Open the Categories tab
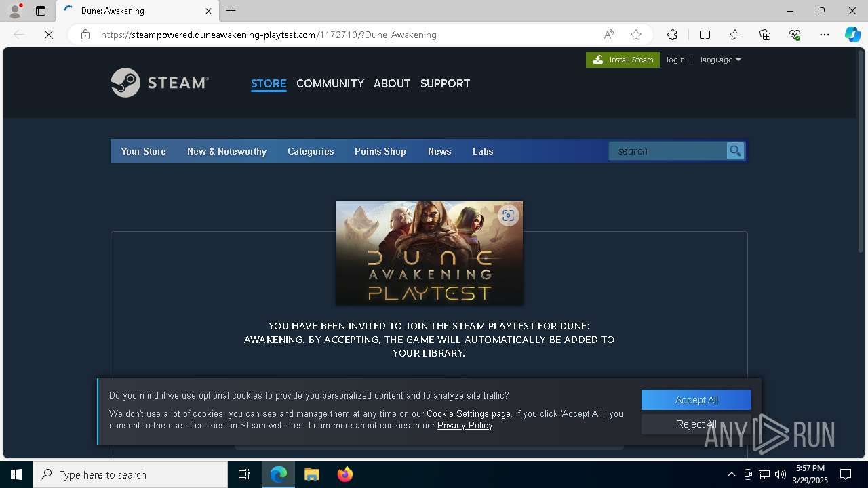Viewport: 868px width, 488px height. click(x=311, y=151)
